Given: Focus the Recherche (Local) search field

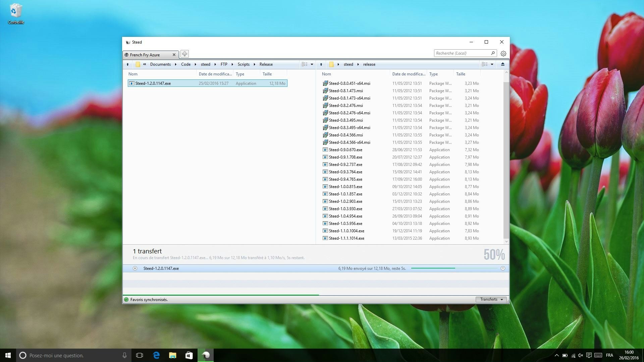Looking at the screenshot, I should pyautogui.click(x=461, y=53).
